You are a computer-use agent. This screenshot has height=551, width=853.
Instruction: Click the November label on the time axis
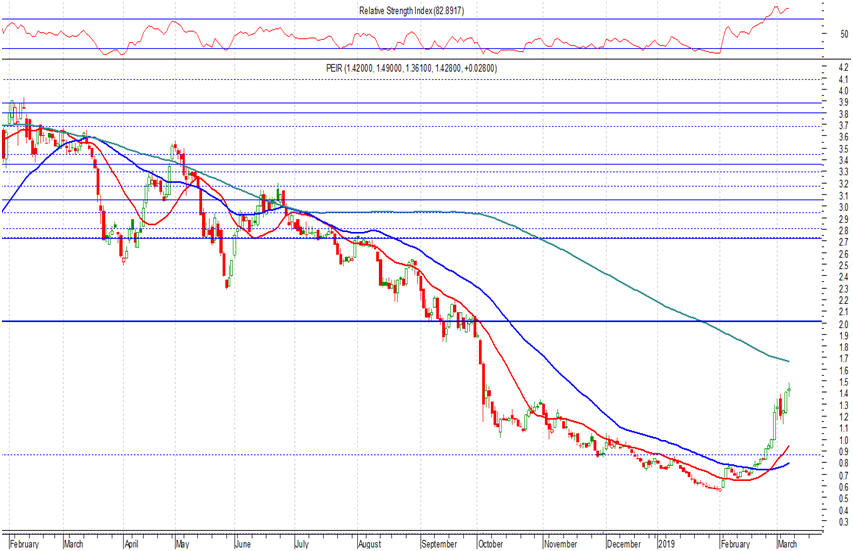pos(561,544)
